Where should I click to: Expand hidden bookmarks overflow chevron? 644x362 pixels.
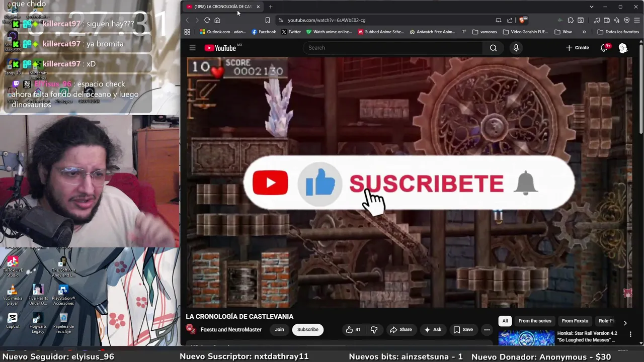[584, 32]
